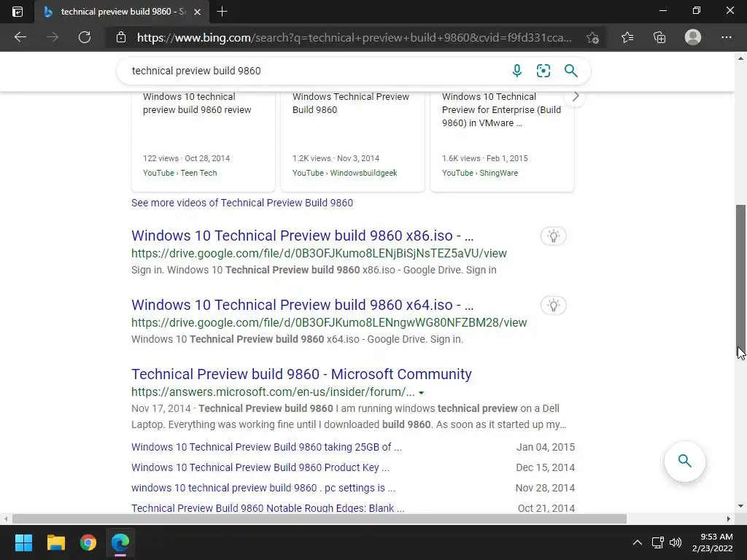The image size is (747, 560).
Task: Search by voice microphone icon
Action: point(517,71)
